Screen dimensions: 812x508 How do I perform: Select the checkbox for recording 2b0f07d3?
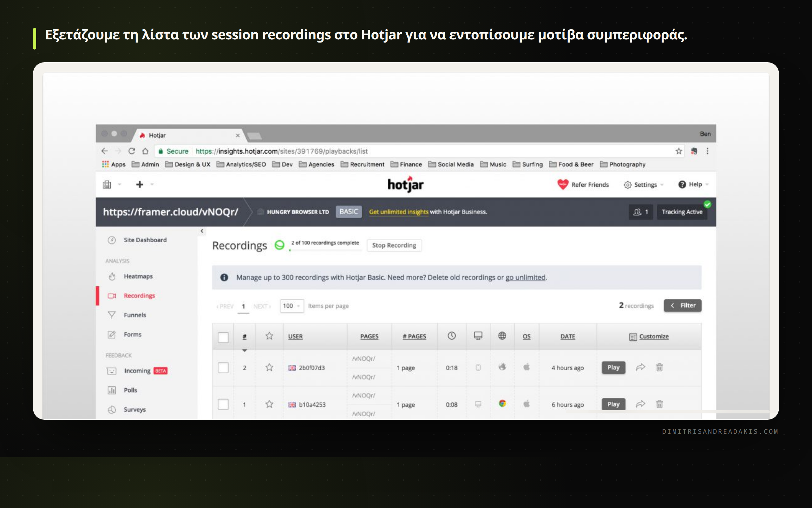[x=223, y=368]
